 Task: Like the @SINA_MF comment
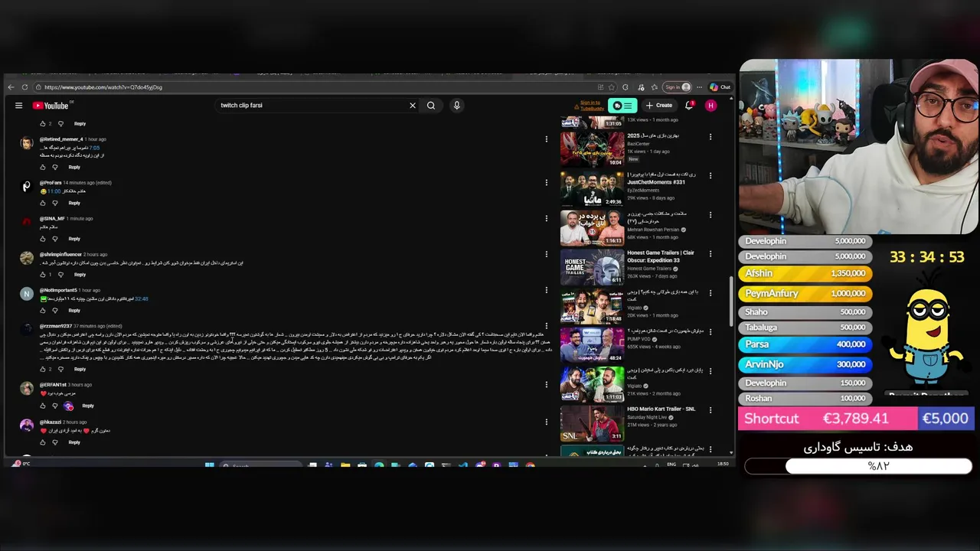click(43, 239)
